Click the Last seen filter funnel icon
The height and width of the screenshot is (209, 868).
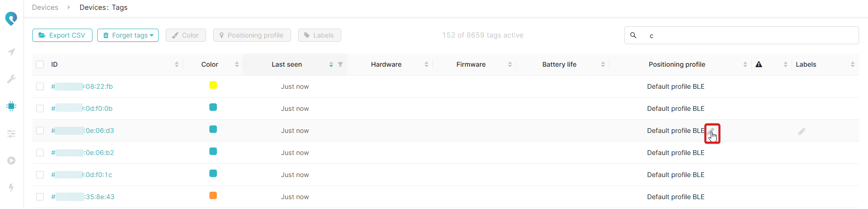(340, 64)
